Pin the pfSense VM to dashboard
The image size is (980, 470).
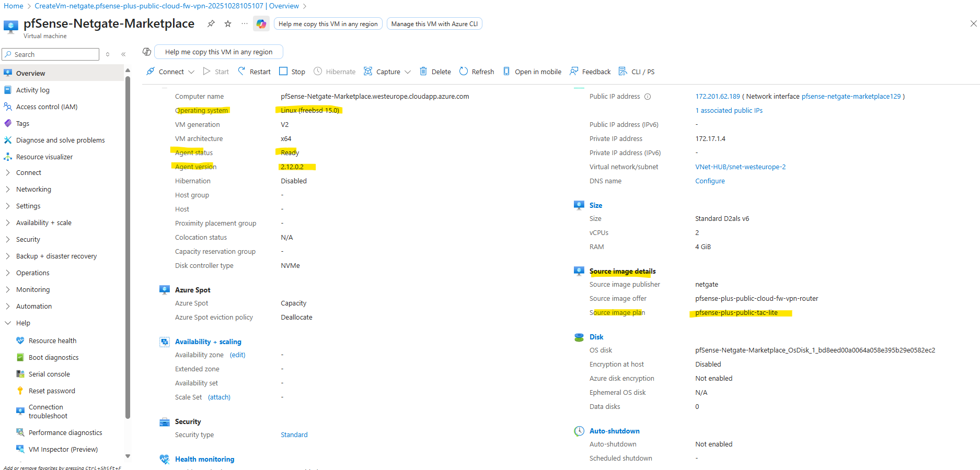point(211,23)
